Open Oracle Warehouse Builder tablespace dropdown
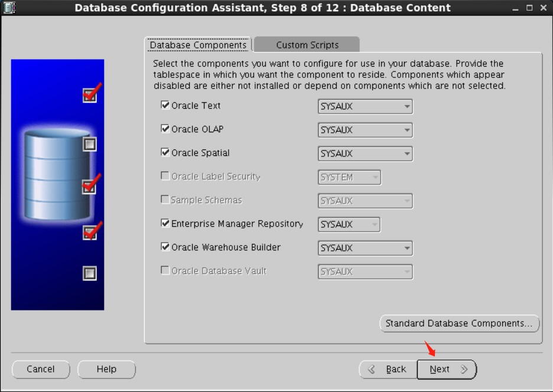This screenshot has width=553, height=392. point(365,248)
